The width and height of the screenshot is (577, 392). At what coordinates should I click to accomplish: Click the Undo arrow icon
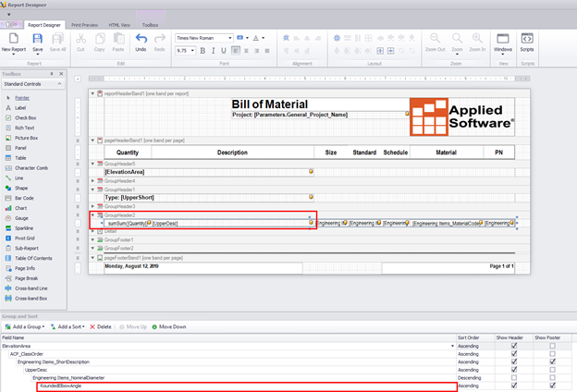point(141,40)
